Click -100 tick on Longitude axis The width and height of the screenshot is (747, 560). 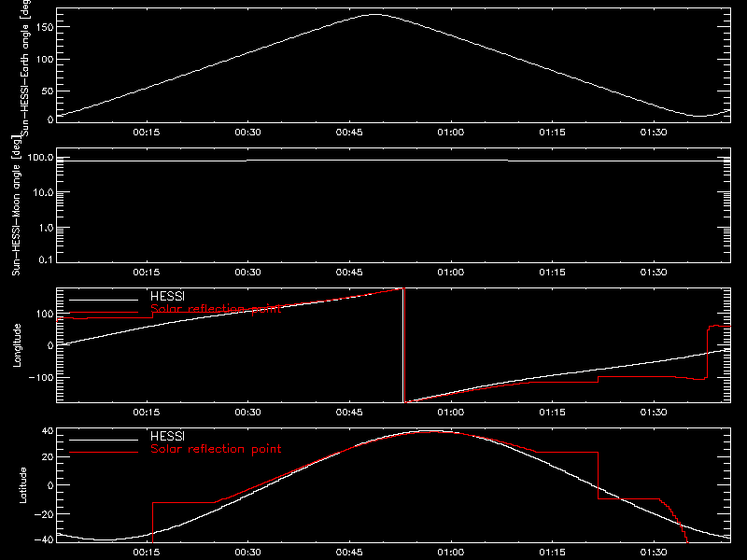[x=42, y=377]
